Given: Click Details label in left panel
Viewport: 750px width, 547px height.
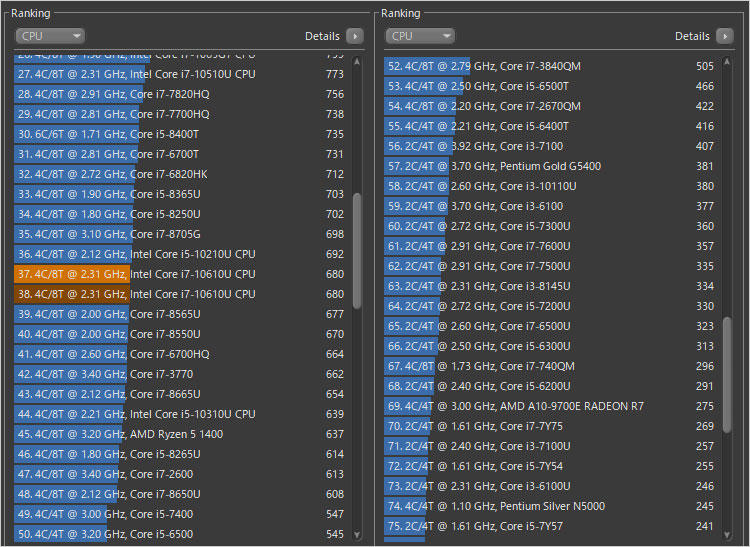Looking at the screenshot, I should coord(322,36).
